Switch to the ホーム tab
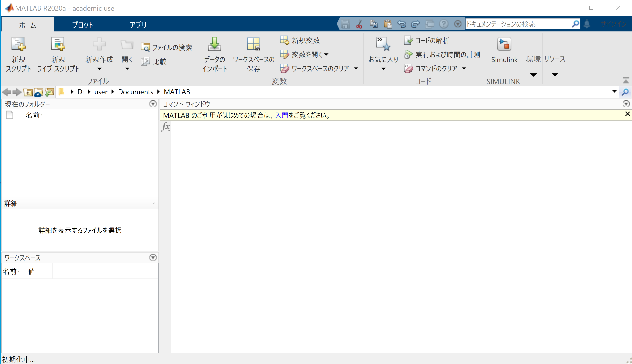 (x=28, y=24)
